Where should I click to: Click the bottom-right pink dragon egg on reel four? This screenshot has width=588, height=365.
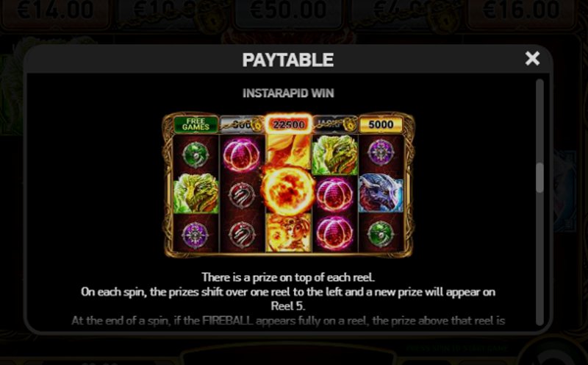click(x=334, y=233)
